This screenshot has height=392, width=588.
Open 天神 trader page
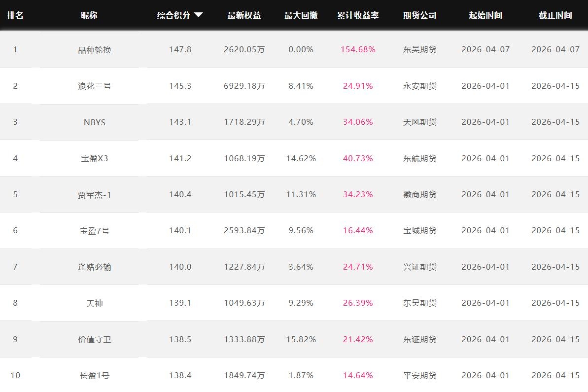(x=95, y=303)
